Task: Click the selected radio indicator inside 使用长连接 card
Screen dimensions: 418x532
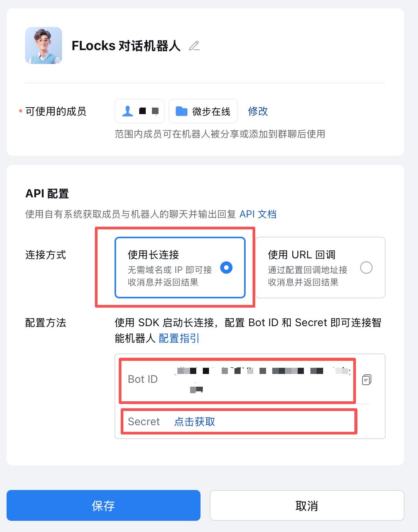Action: coord(227,267)
